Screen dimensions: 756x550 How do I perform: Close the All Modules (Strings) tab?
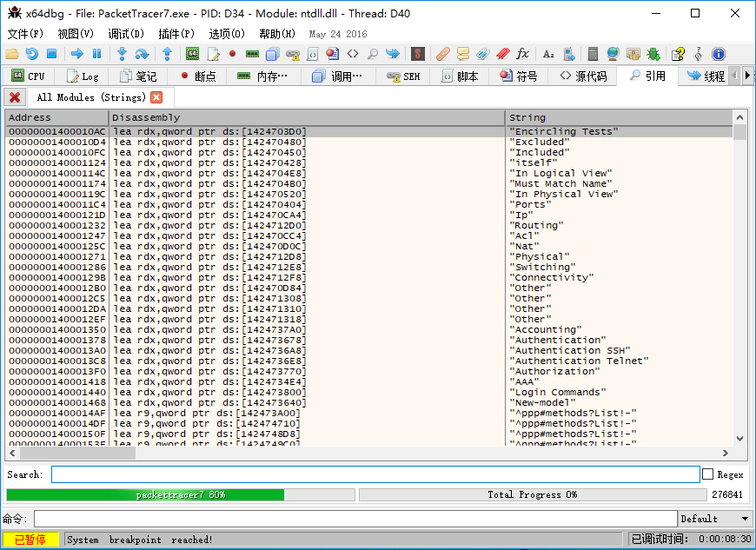[156, 97]
